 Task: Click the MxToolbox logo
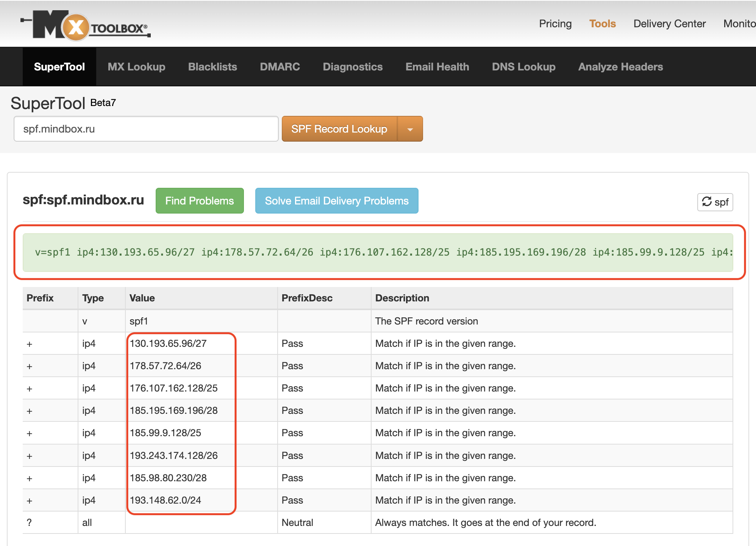tap(86, 25)
